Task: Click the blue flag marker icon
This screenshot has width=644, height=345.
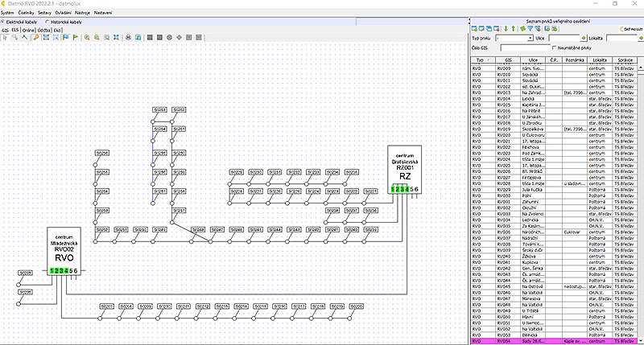Action: coord(66,37)
